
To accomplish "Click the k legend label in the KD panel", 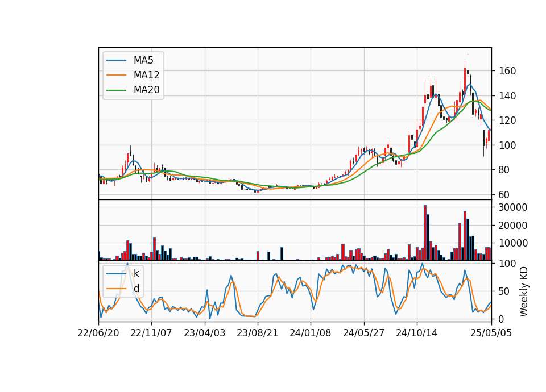I will (x=136, y=273).
